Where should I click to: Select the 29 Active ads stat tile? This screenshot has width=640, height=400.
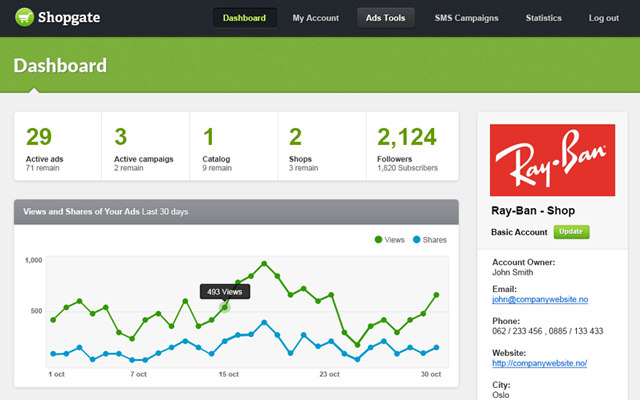57,147
